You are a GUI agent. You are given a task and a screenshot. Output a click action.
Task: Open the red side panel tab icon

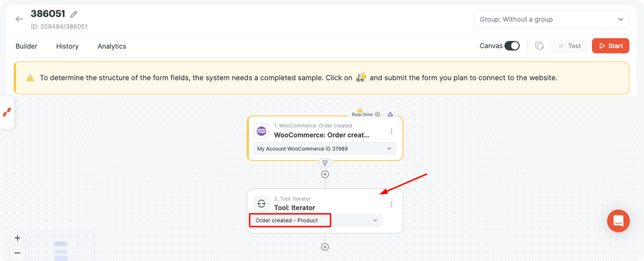(x=7, y=112)
